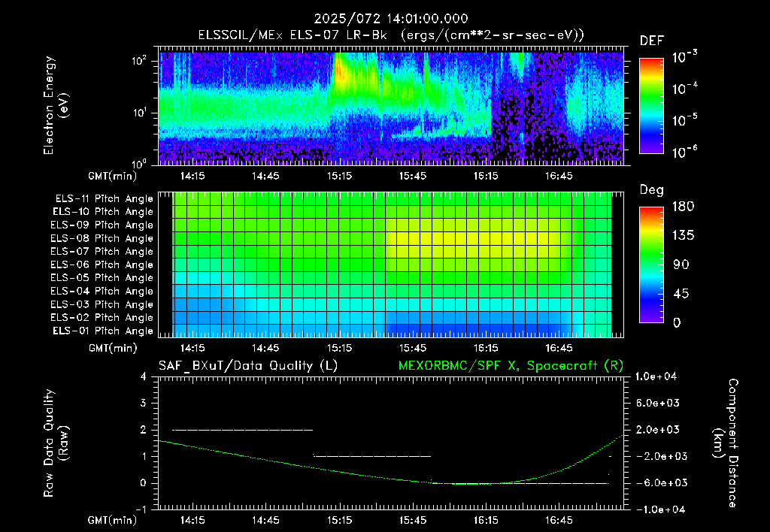This screenshot has width=770, height=532.
Task: Click the 'ELS-10 Pitch Angle' row label
Action: [x=103, y=212]
